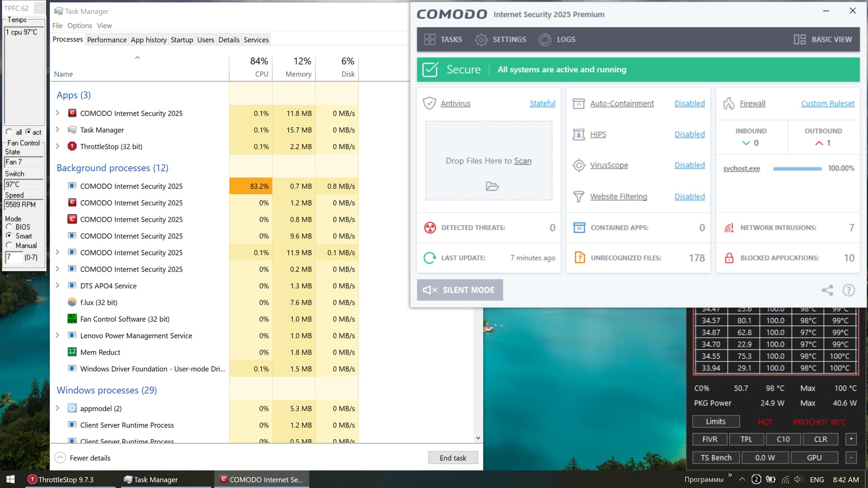Viewport: 868px width, 488px height.
Task: Switch to Basic View layout icon
Action: [x=799, y=39]
